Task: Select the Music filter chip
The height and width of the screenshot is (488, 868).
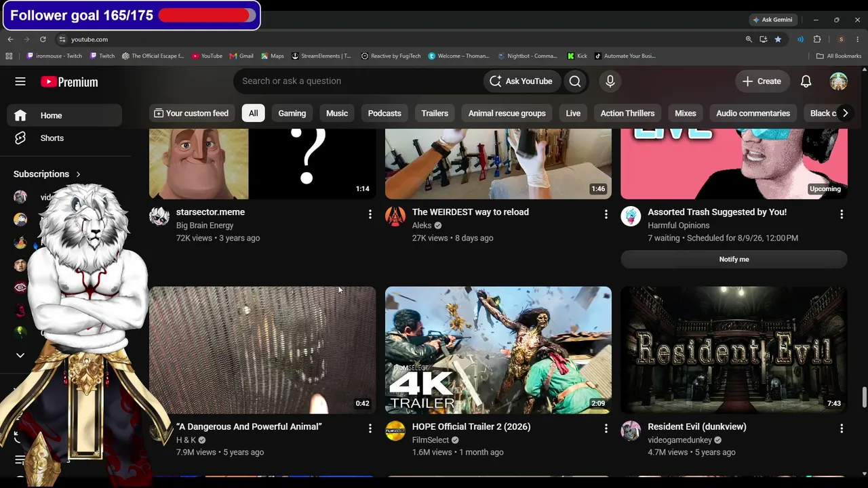Action: (x=337, y=113)
